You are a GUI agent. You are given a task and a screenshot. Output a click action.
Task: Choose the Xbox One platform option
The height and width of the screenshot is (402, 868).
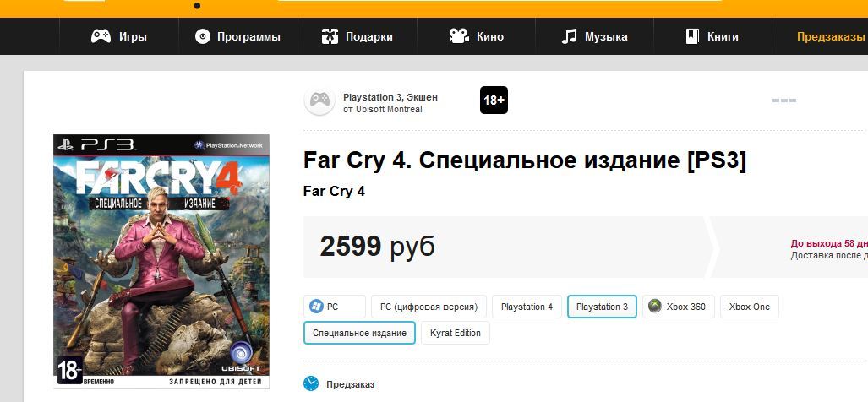[750, 307]
